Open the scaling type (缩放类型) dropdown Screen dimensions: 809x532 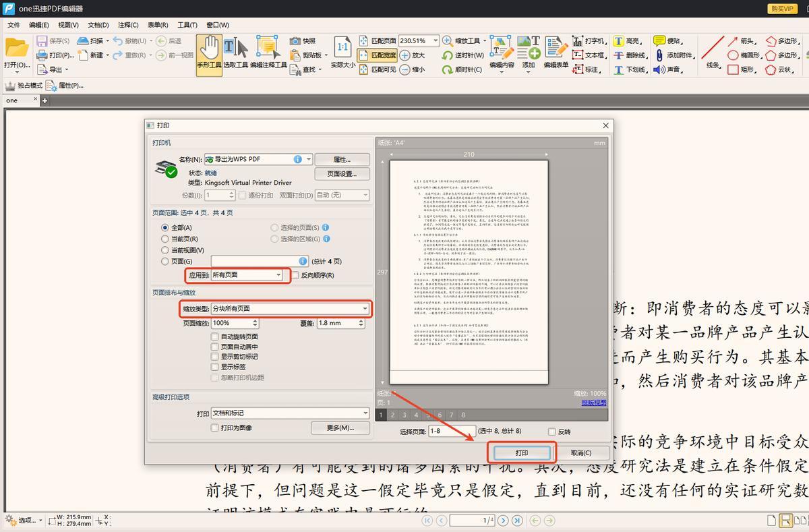point(365,309)
